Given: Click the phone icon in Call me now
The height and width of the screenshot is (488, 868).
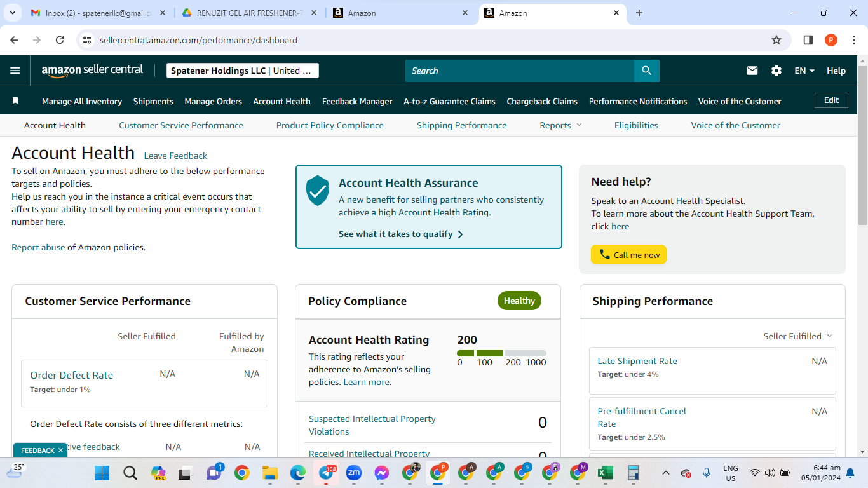Looking at the screenshot, I should pos(604,255).
